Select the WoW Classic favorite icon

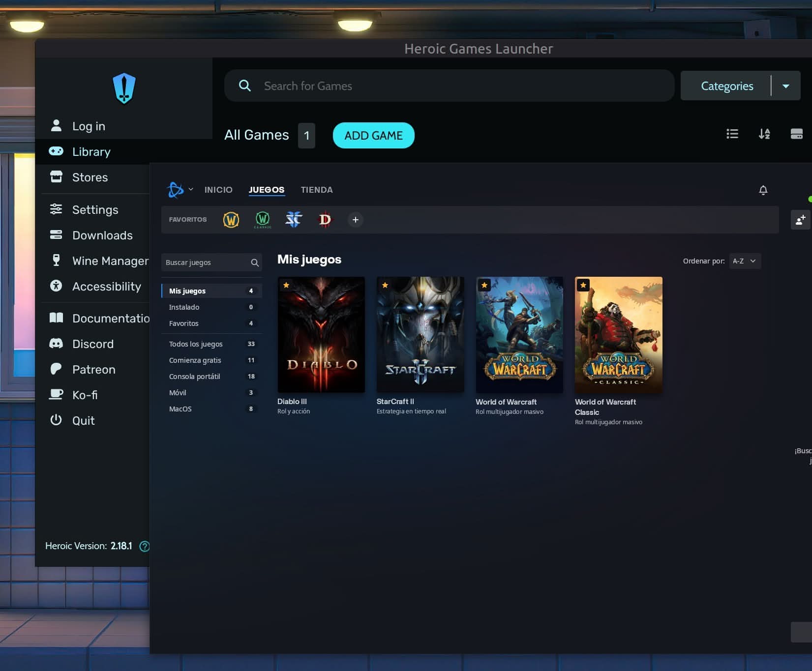coord(262,220)
